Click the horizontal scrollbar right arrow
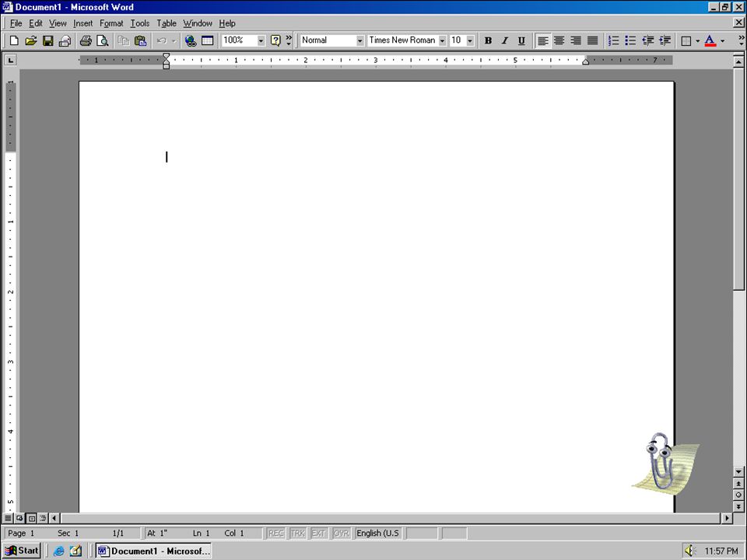The image size is (747, 560). click(727, 518)
